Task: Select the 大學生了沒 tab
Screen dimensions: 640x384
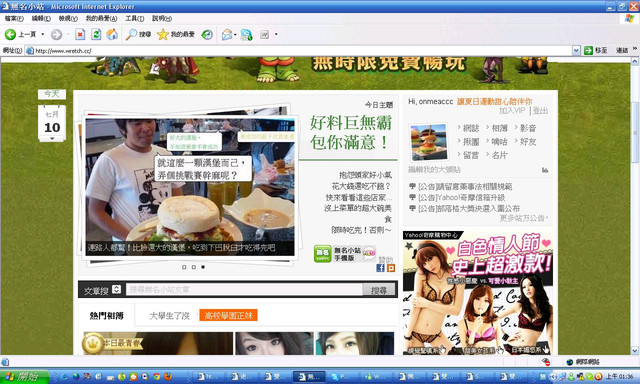Action: click(169, 315)
